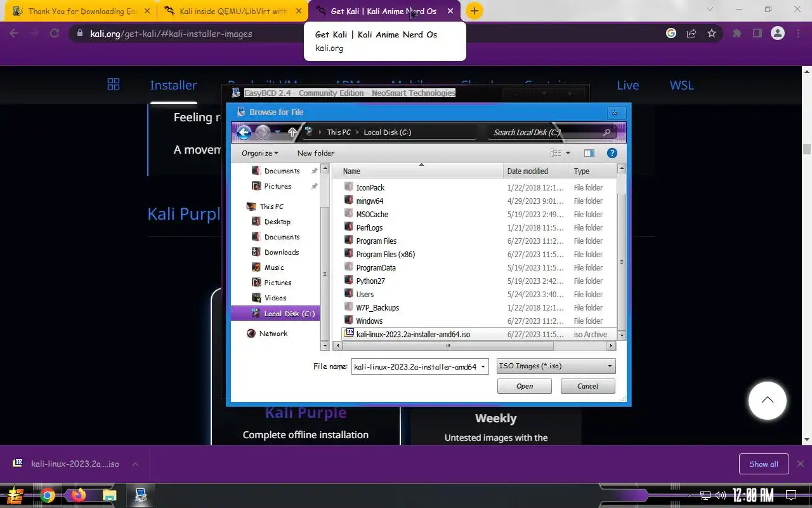Image resolution: width=812 pixels, height=508 pixels.
Task: Go up one folder level arrow
Action: pos(292,132)
